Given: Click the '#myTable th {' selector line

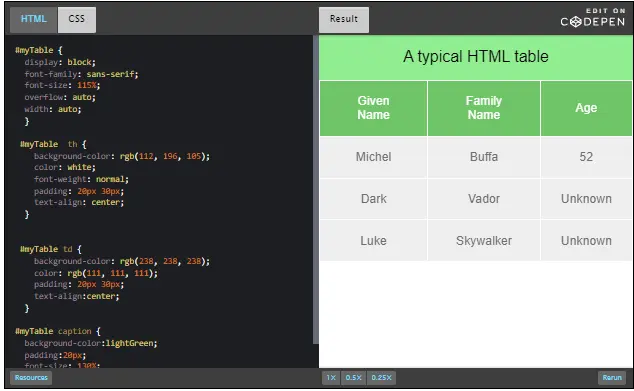Looking at the screenshot, I should [53, 144].
